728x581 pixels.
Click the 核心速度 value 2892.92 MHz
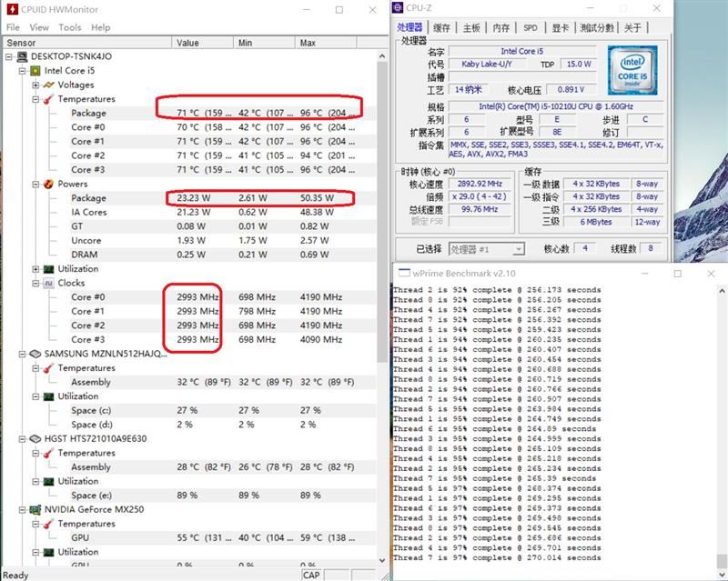[480, 184]
